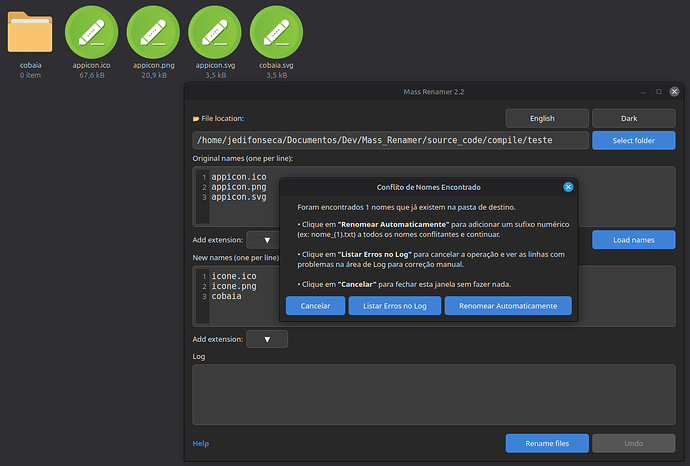Screen dimensions: 690x466
Task: Click the Select folder button
Action: (634, 140)
